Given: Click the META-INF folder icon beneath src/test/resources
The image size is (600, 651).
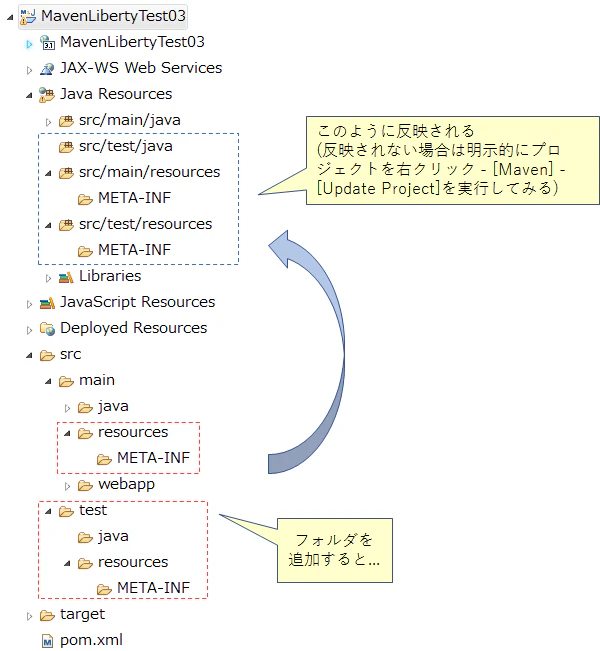Looking at the screenshot, I should click(85, 251).
